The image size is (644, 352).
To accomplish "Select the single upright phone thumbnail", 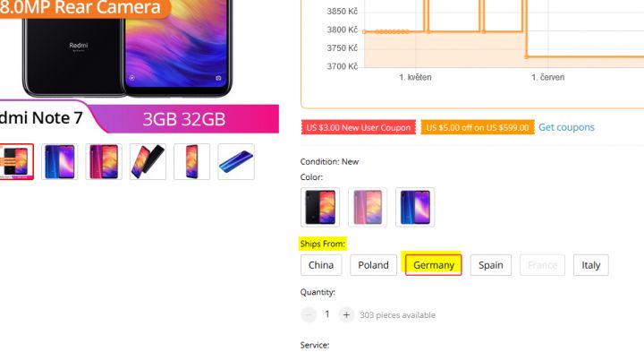I will click(191, 161).
